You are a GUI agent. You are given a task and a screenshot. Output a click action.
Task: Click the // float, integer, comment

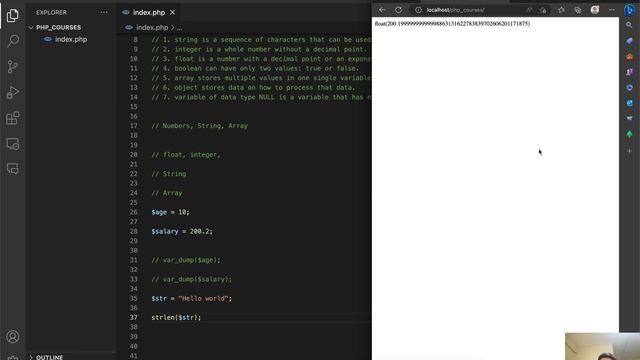[186, 155]
